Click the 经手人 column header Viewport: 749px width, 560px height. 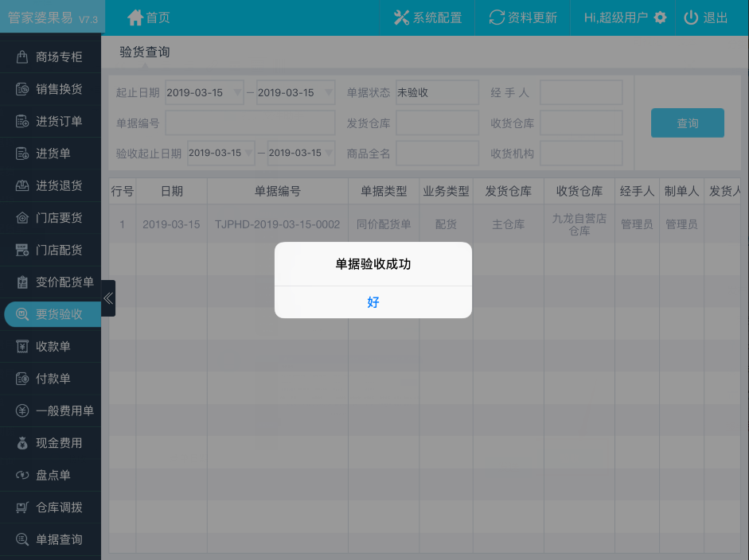tap(638, 192)
